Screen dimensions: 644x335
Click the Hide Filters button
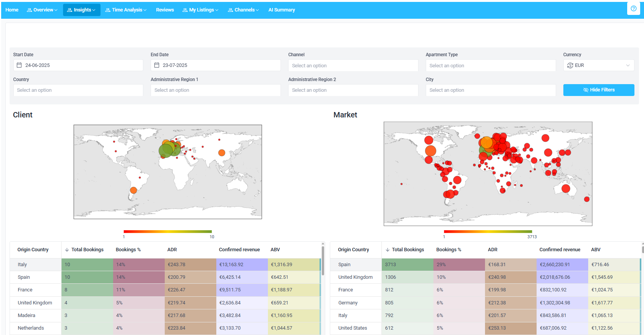(599, 90)
